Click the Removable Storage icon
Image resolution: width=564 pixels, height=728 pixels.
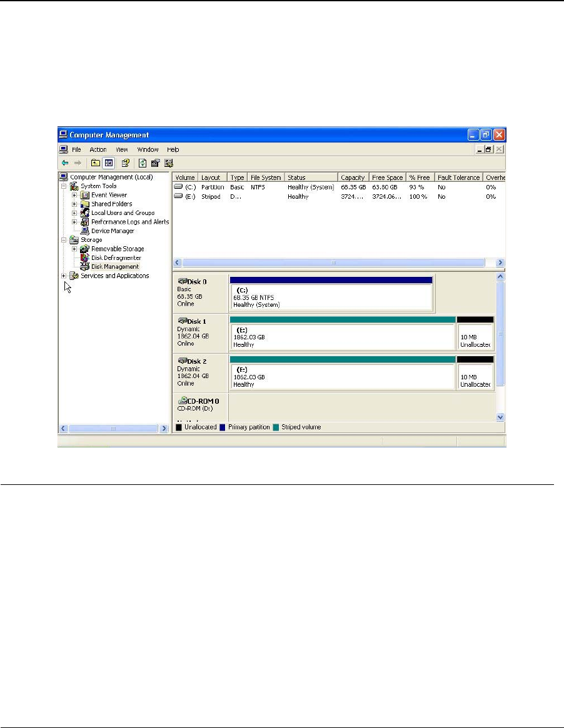tap(84, 249)
